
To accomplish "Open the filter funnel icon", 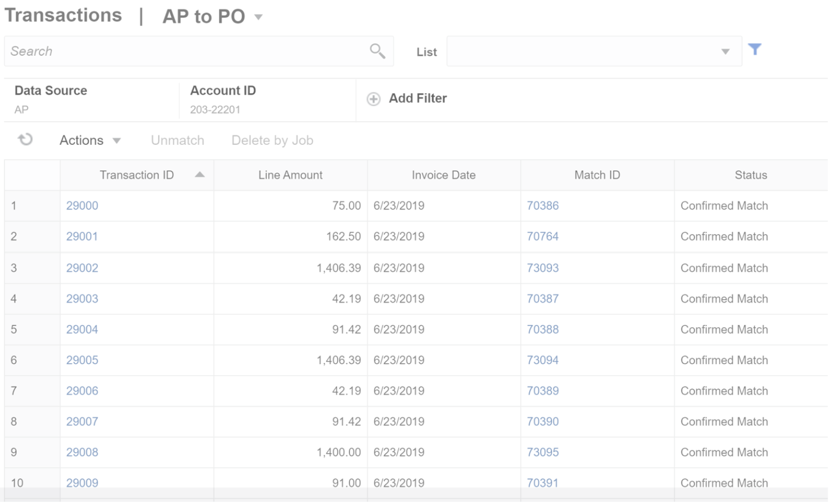I will 755,50.
